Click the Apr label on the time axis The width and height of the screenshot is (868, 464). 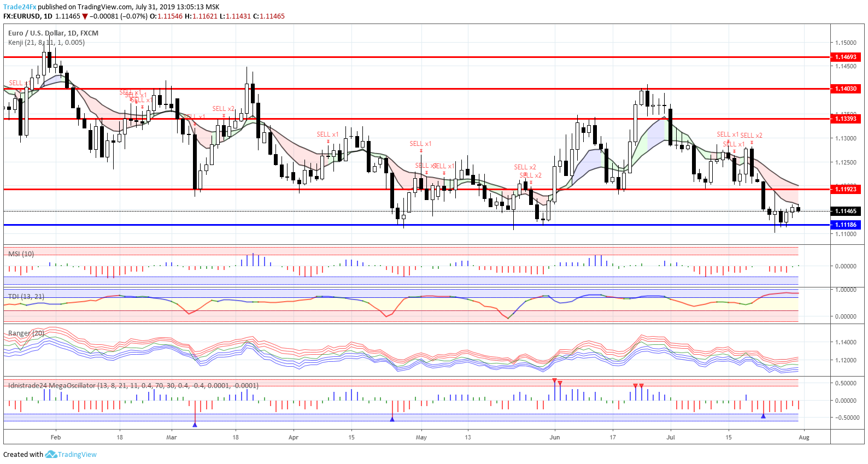[294, 437]
